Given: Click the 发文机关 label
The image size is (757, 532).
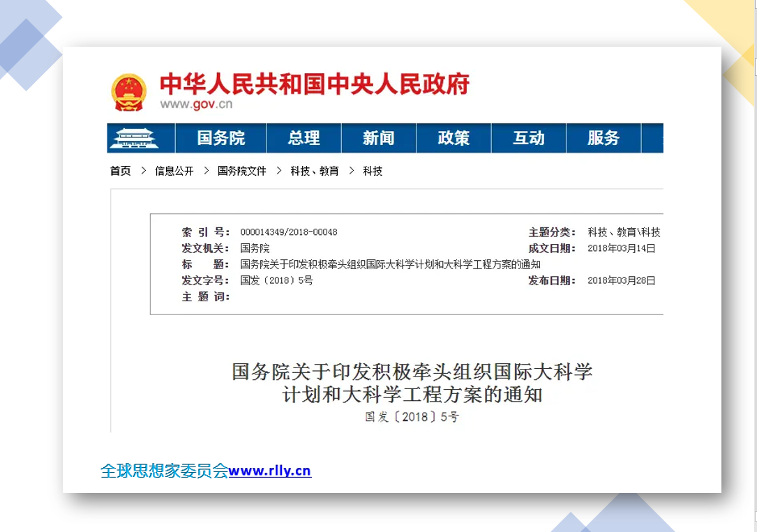Looking at the screenshot, I should click(206, 248).
